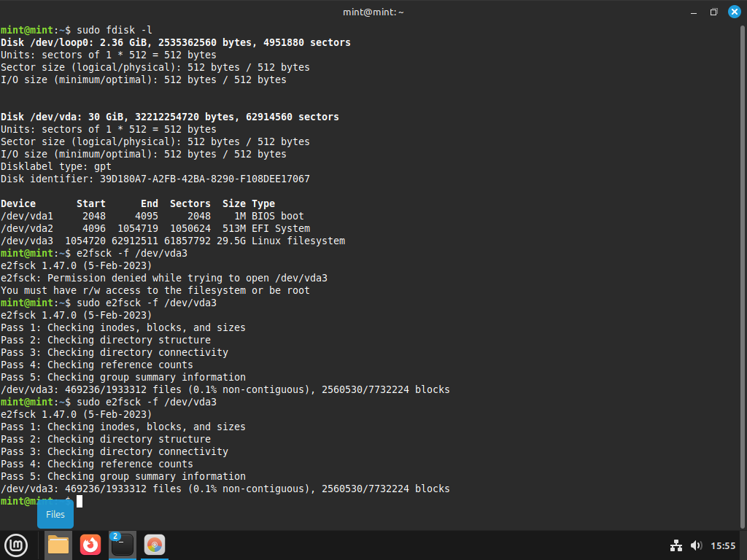
Task: Click the /dev/vda2 EFI System row
Action: tap(155, 228)
